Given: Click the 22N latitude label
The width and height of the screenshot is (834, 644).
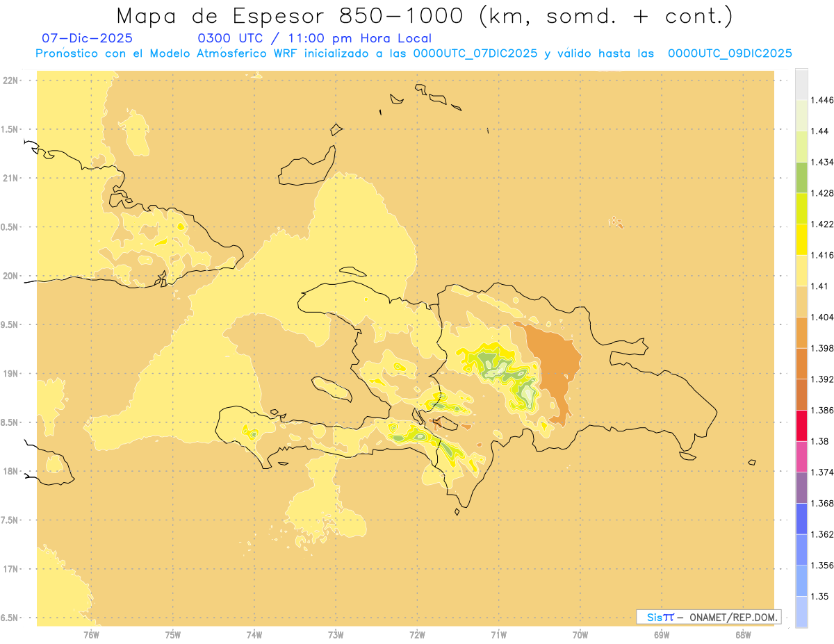Looking at the screenshot, I should [x=10, y=80].
